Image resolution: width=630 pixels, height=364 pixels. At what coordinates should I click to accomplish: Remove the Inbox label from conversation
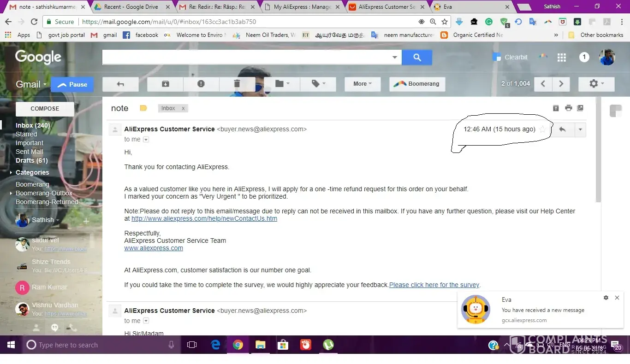coord(183,108)
